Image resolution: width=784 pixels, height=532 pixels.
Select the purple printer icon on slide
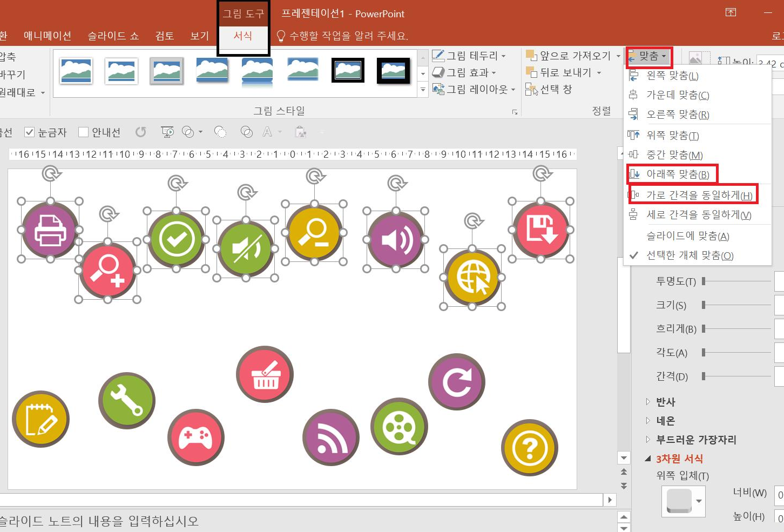50,230
